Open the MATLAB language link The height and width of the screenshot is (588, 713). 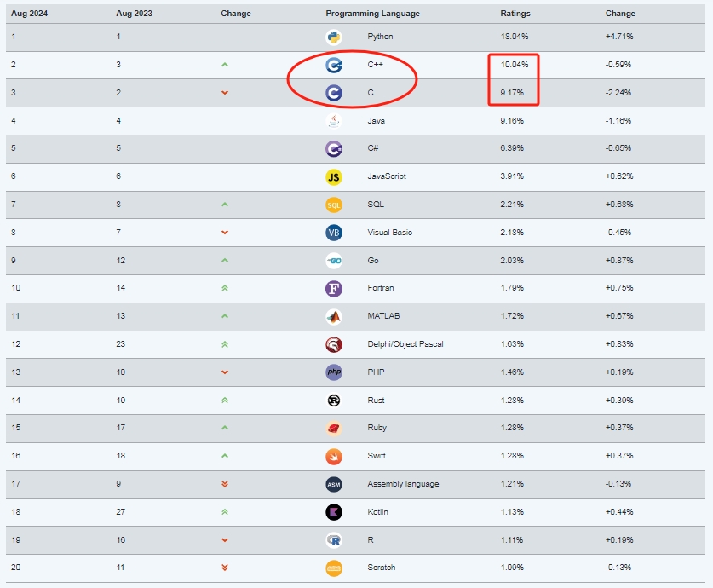click(x=383, y=316)
